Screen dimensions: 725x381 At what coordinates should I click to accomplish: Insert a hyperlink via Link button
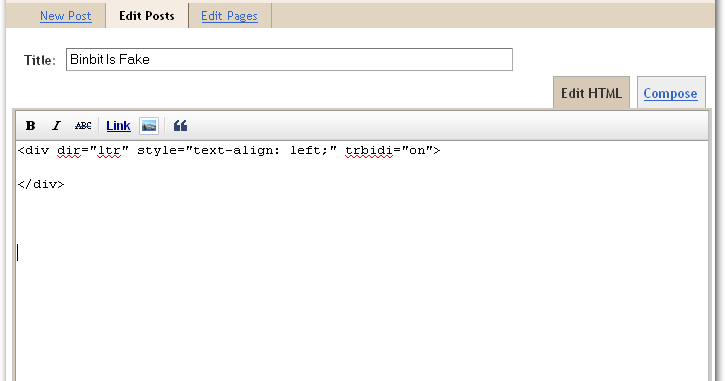pyautogui.click(x=118, y=126)
